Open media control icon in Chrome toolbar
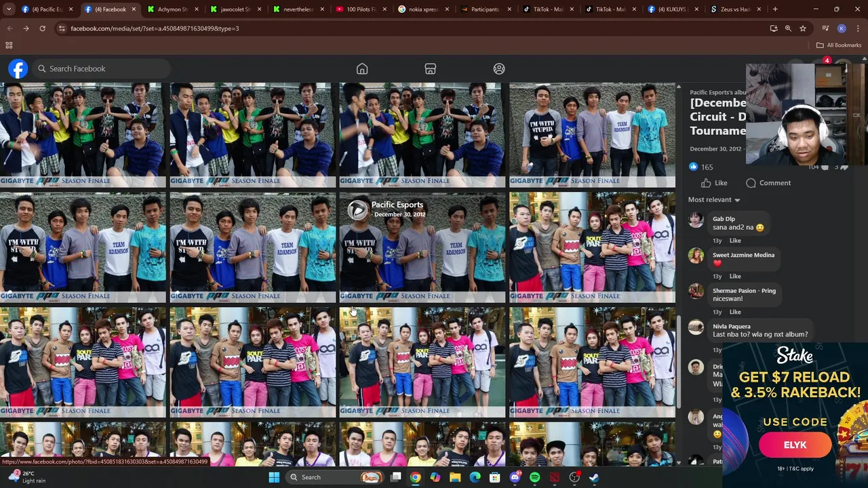 tap(825, 28)
